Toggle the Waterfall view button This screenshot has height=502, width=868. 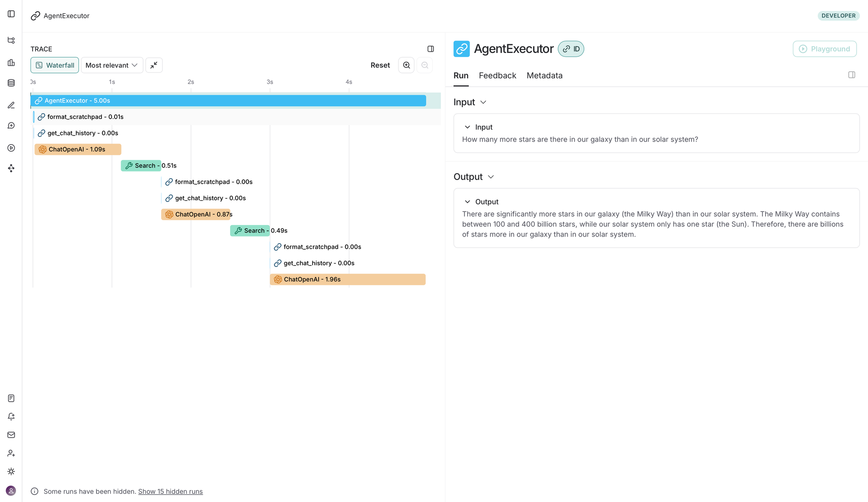(55, 65)
